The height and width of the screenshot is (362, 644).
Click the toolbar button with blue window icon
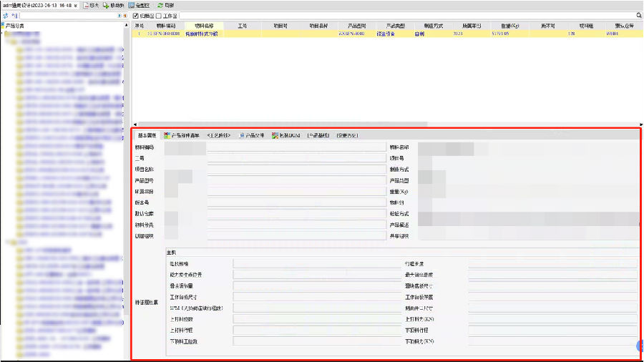[x=140, y=5]
